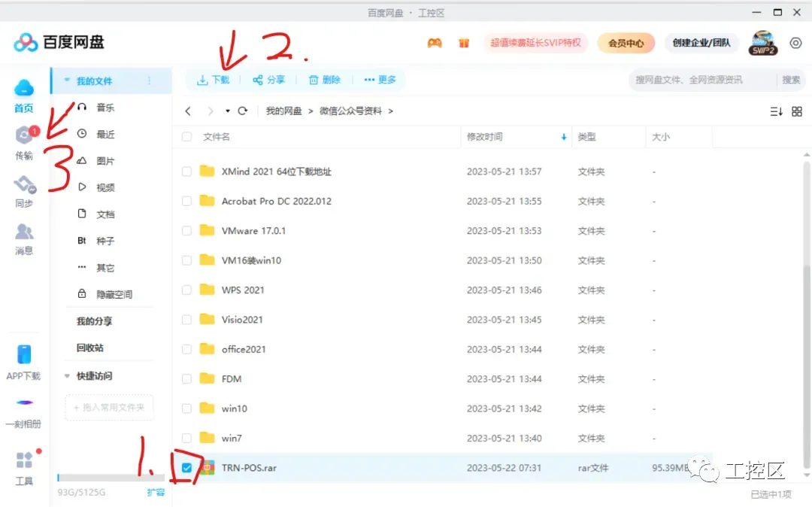
Task: Open the 同步 sync icon
Action: (x=24, y=184)
